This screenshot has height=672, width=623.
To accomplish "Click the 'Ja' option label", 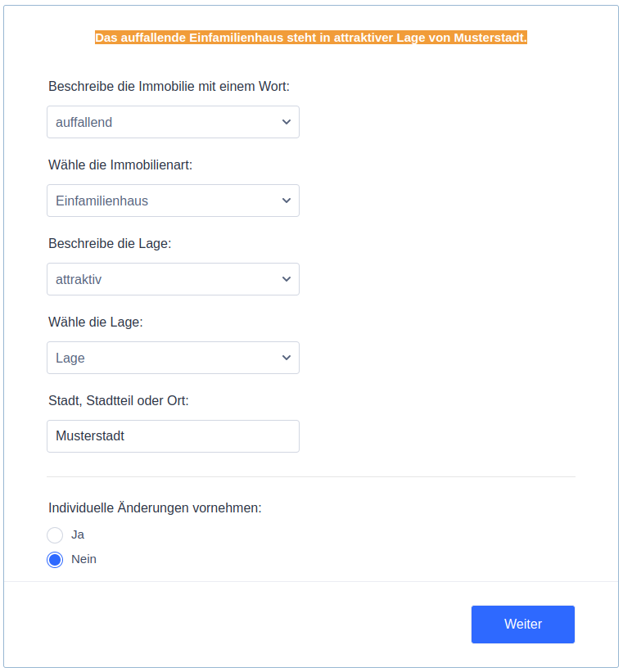I will [x=78, y=534].
